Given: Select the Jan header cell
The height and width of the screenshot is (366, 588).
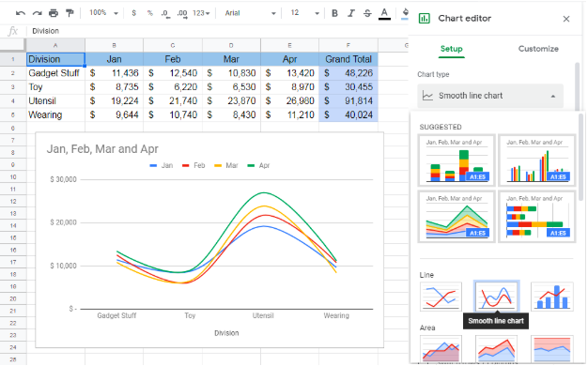Looking at the screenshot, I should click(114, 59).
